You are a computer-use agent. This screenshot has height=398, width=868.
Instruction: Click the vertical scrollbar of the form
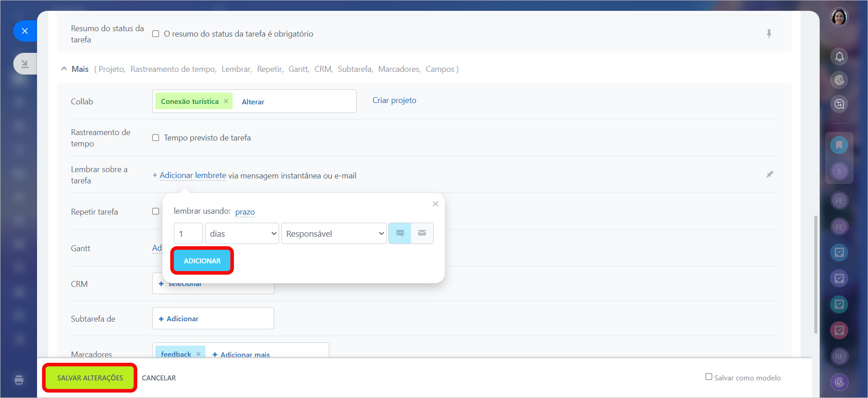tap(815, 275)
